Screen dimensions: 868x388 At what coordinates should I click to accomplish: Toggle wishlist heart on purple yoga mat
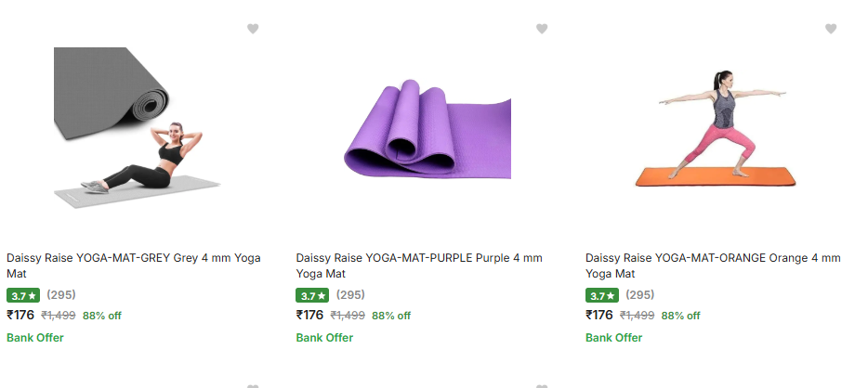point(542,29)
